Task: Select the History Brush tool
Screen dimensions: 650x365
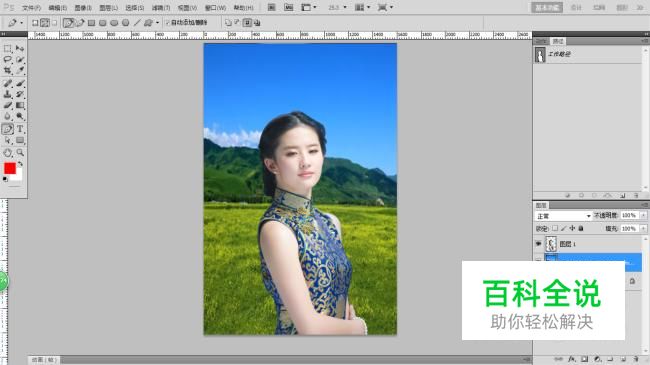Action: coord(19,94)
